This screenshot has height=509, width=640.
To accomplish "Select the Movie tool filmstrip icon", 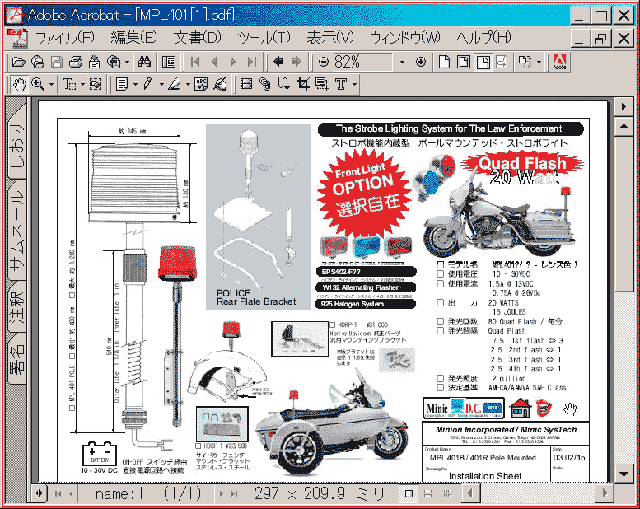I will tap(246, 84).
